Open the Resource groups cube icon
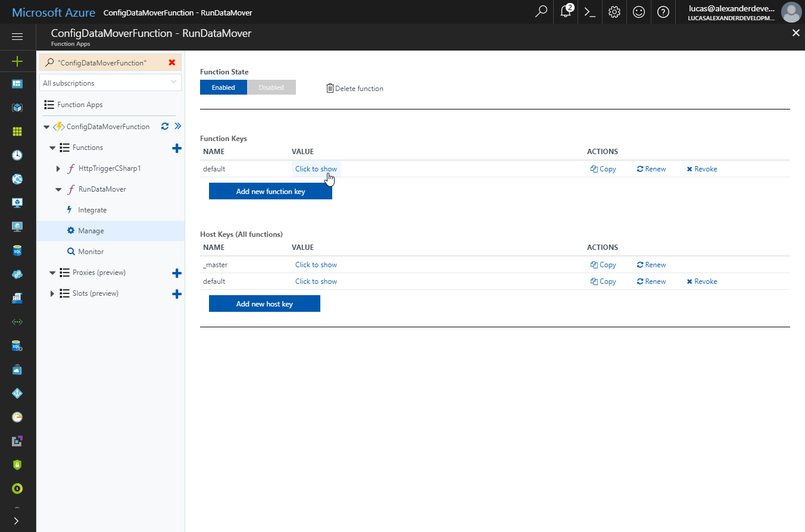This screenshot has width=805, height=532. point(17,108)
